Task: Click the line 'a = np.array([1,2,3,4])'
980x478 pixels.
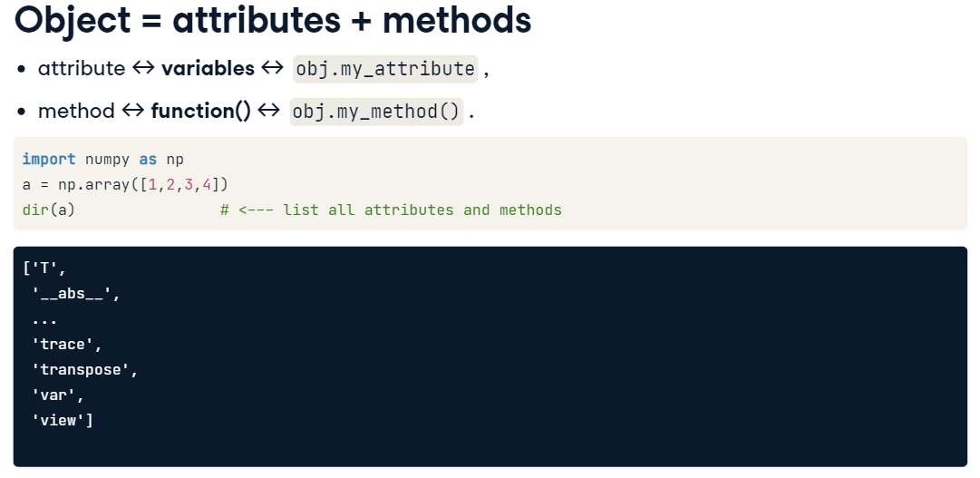Action: [x=126, y=184]
